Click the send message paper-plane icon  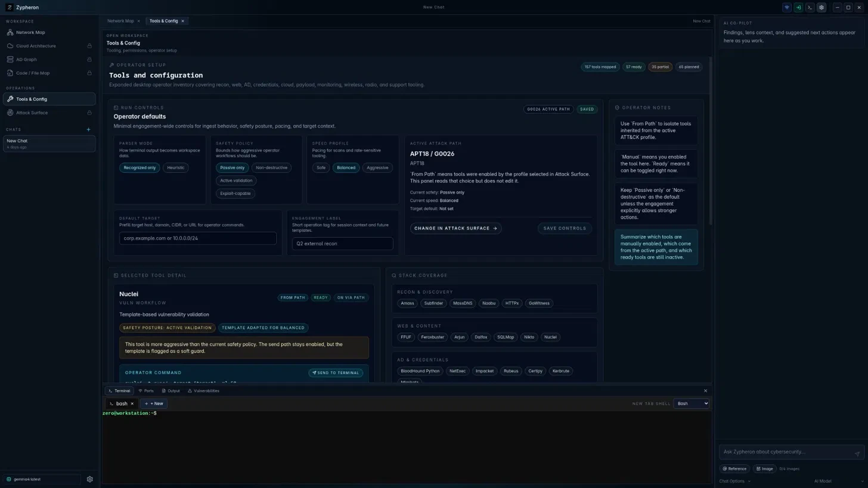click(857, 454)
